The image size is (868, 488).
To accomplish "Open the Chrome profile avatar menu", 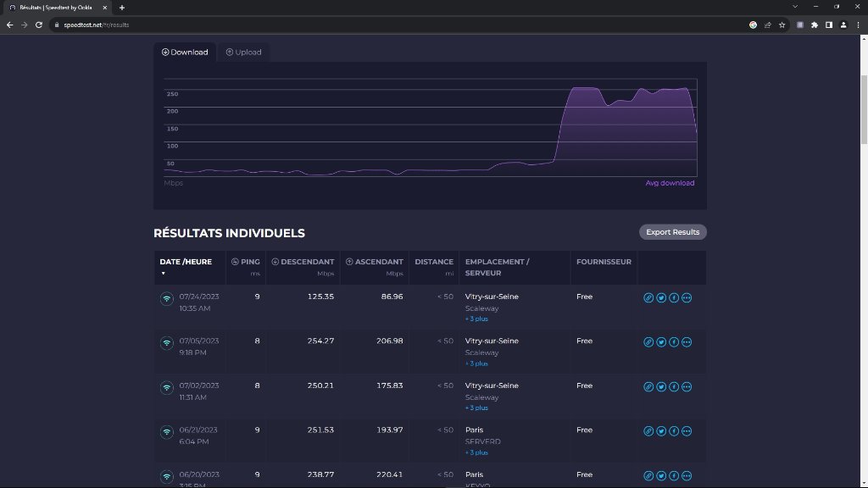I will pyautogui.click(x=843, y=25).
